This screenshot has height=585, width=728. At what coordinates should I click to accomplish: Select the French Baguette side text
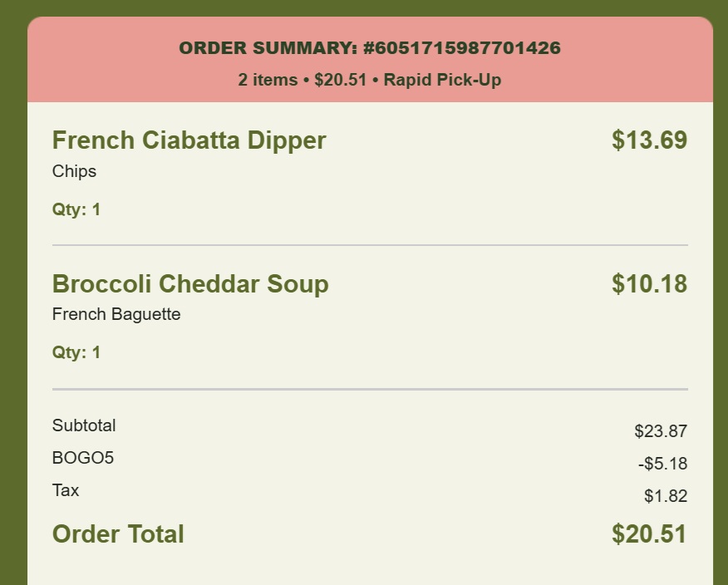coord(116,314)
